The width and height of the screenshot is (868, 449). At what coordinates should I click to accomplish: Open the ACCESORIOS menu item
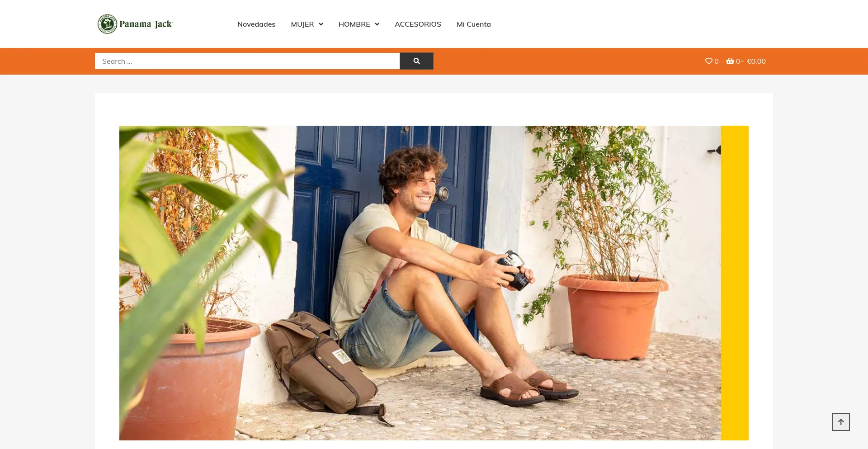[x=418, y=24]
